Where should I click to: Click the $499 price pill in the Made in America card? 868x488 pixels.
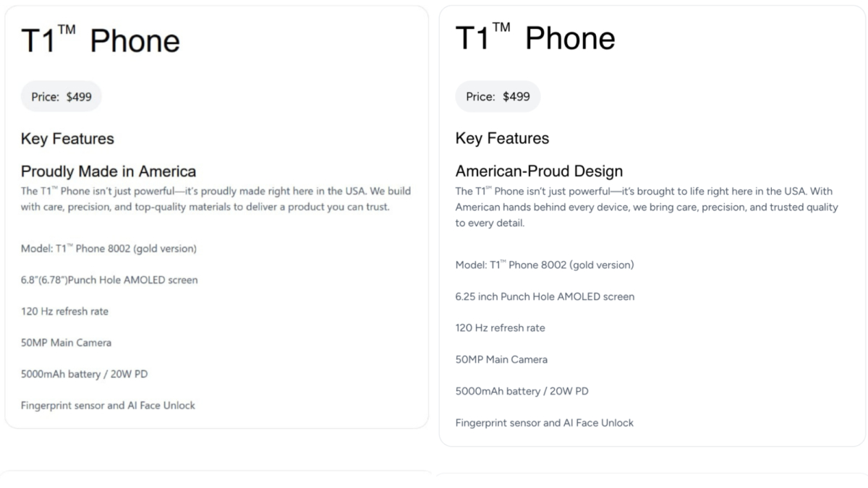point(61,97)
